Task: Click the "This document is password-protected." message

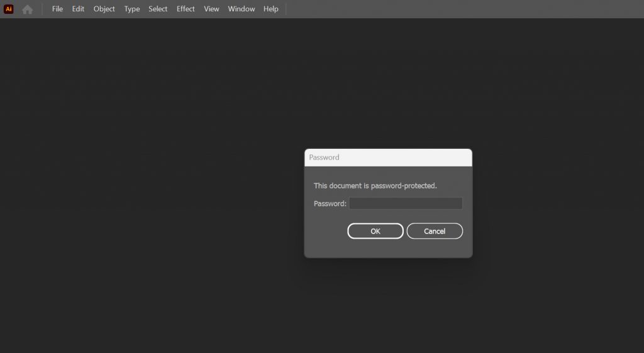Action: coord(375,186)
